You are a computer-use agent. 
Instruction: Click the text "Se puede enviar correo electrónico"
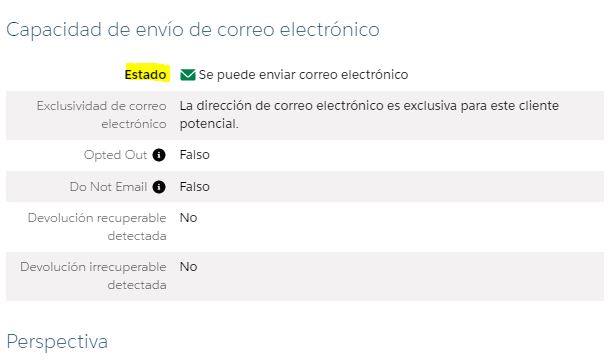pos(303,75)
